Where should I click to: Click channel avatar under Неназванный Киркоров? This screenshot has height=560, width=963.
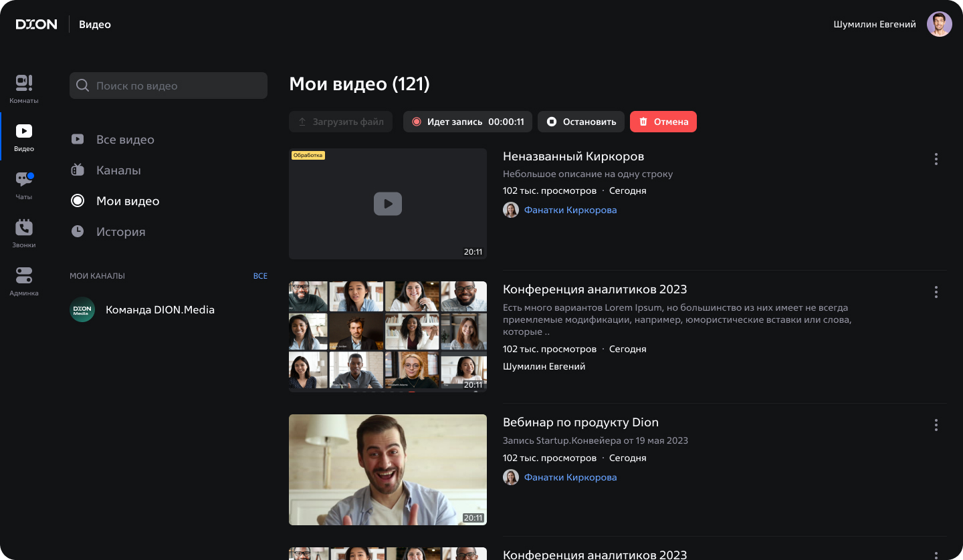coord(511,210)
